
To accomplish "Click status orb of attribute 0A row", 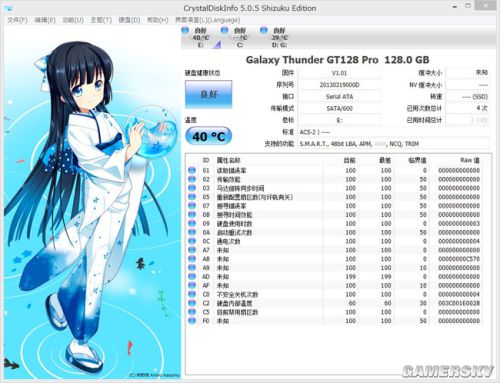I will coord(192,232).
